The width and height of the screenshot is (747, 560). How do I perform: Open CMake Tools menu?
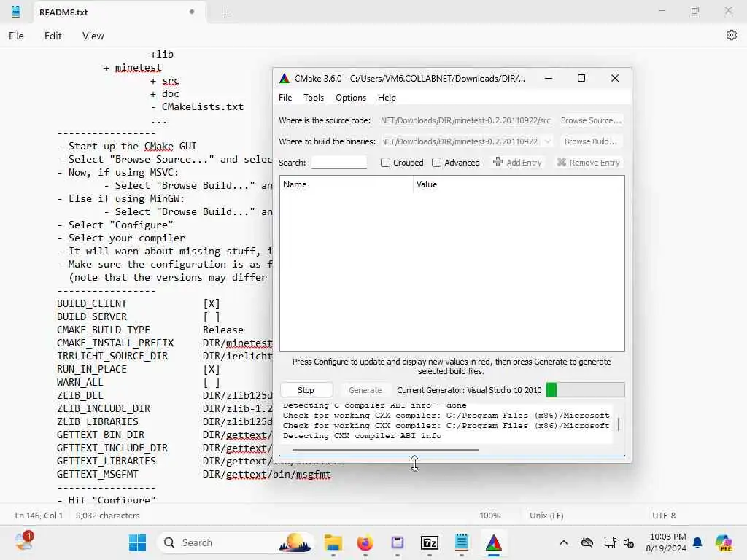(314, 98)
